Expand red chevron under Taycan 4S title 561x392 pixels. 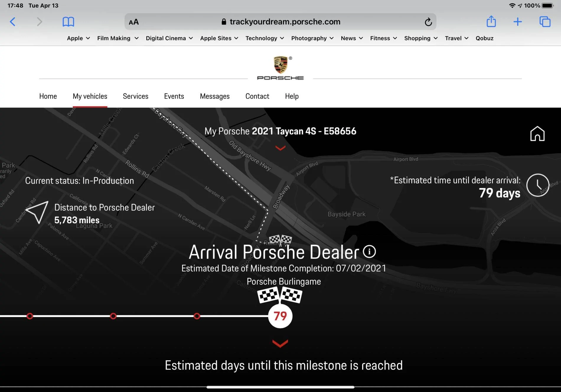pyautogui.click(x=280, y=148)
